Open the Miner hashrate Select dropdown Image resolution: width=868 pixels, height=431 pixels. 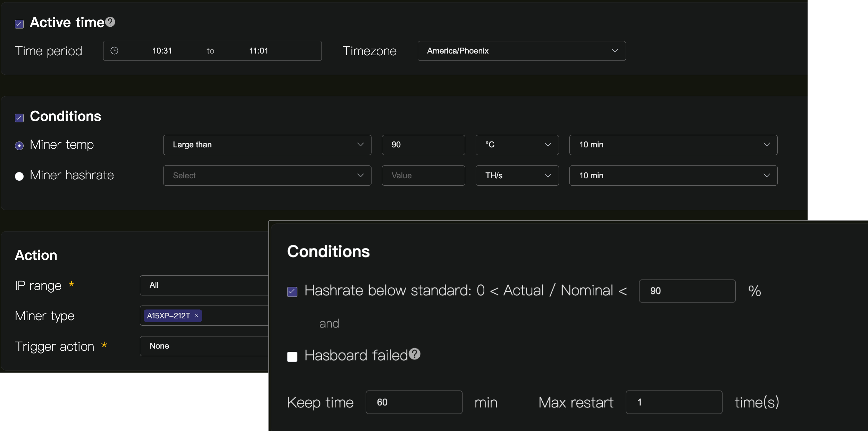(267, 176)
